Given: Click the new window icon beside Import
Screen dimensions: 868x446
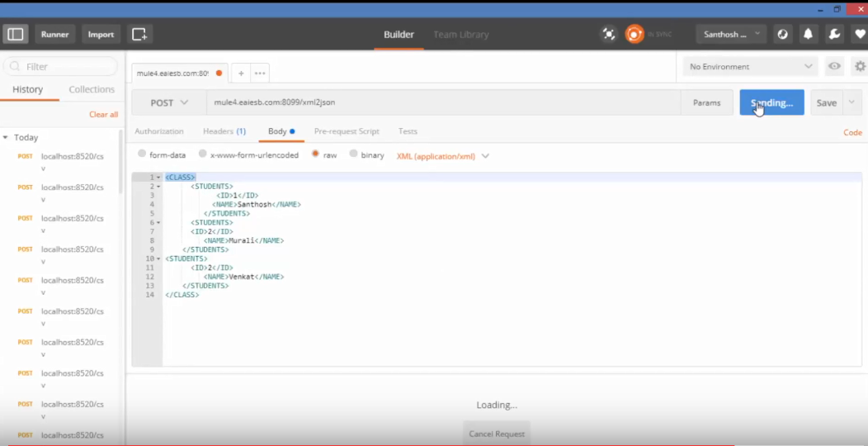Looking at the screenshot, I should pos(139,34).
